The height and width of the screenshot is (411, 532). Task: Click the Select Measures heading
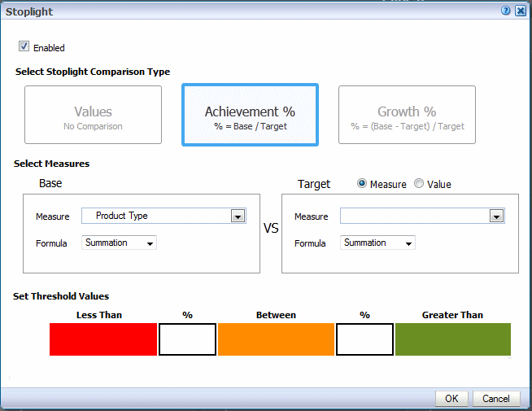[51, 164]
